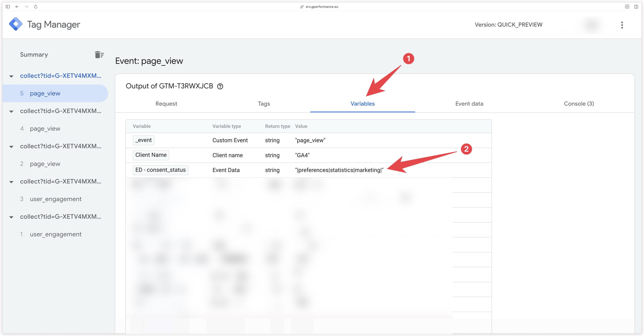Go forward with the browser forward arrow
Viewport: 644px width, 336px height.
point(26,7)
